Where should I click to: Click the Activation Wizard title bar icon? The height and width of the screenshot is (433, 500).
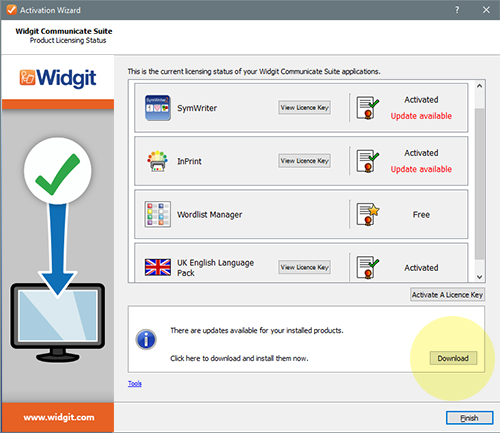coord(11,10)
